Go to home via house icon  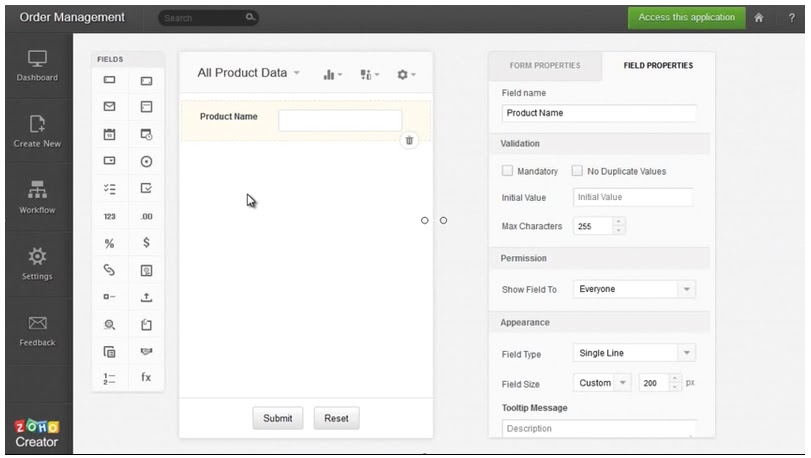(758, 18)
